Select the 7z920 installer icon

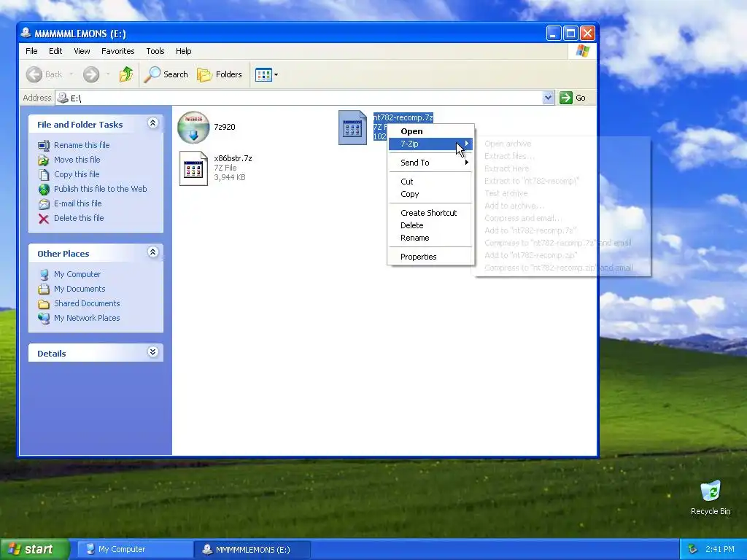click(x=193, y=127)
